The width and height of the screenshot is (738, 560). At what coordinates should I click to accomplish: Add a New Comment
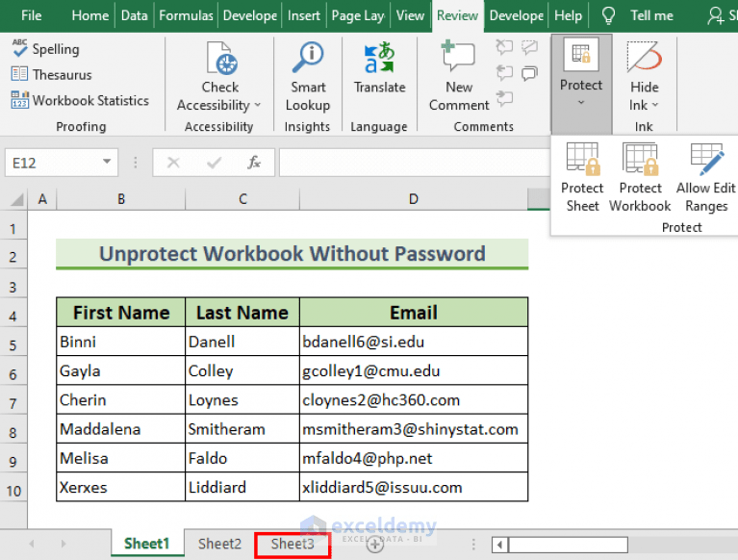(x=458, y=77)
